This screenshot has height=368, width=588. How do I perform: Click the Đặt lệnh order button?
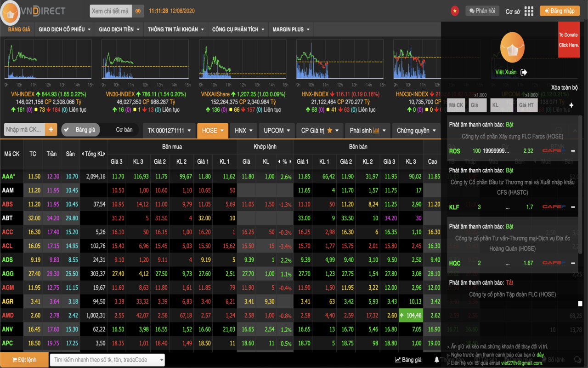click(24, 360)
